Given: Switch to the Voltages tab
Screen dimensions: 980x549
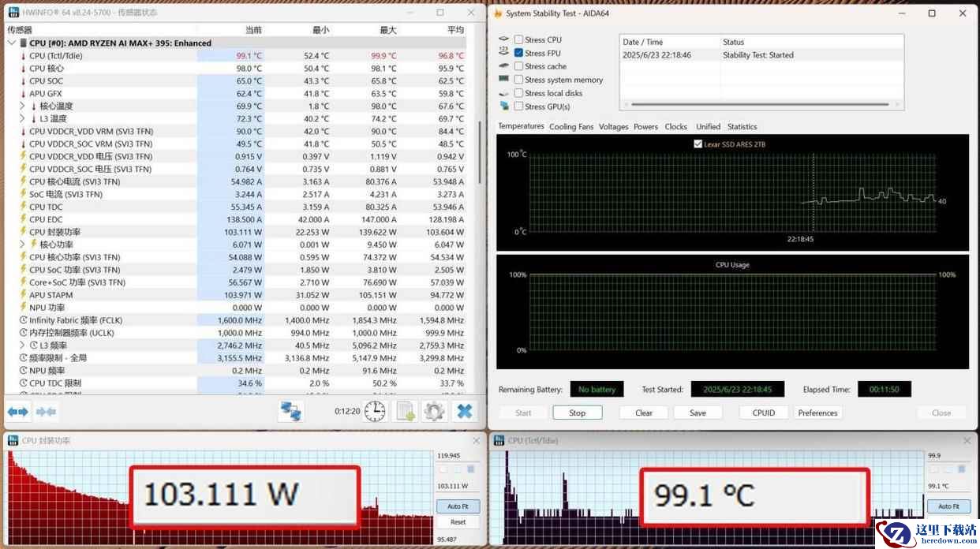Looking at the screenshot, I should coord(613,127).
